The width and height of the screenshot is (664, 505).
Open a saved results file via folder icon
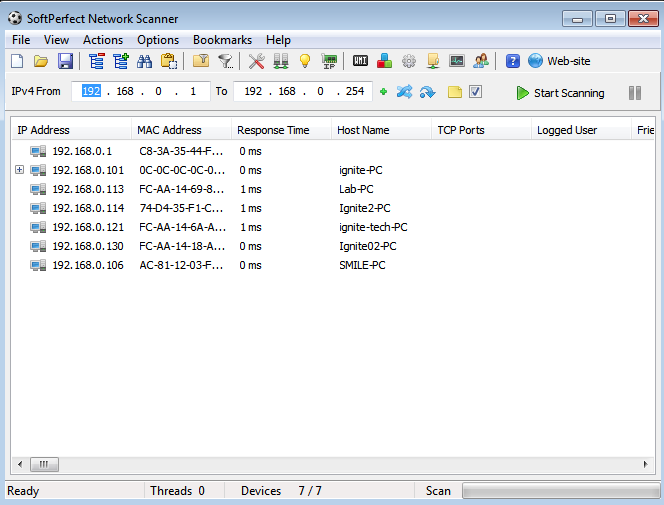pyautogui.click(x=41, y=61)
